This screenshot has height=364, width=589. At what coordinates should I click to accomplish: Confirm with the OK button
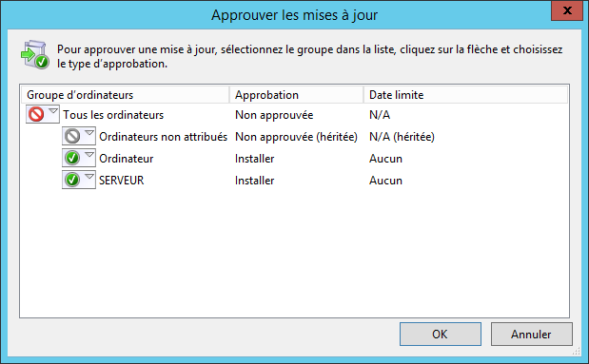441,334
